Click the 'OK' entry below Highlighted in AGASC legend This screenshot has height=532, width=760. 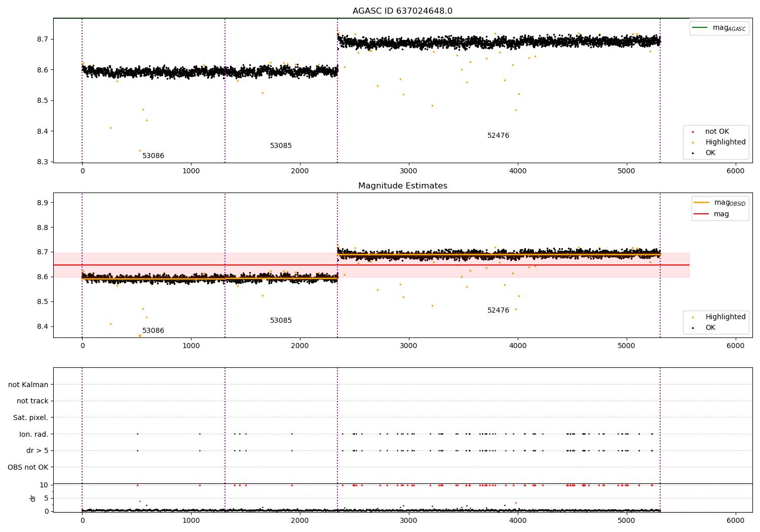click(710, 153)
